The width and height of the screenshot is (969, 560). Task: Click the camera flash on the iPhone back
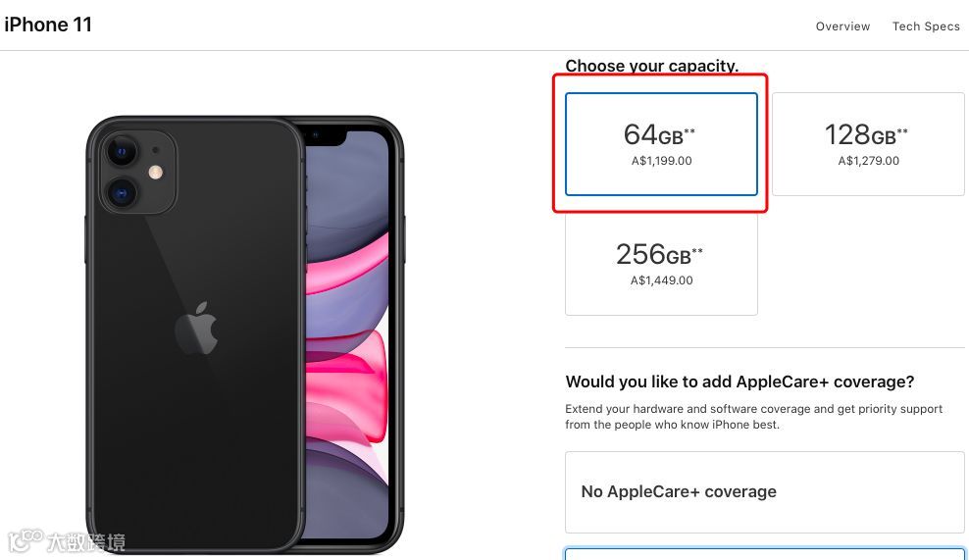(156, 173)
